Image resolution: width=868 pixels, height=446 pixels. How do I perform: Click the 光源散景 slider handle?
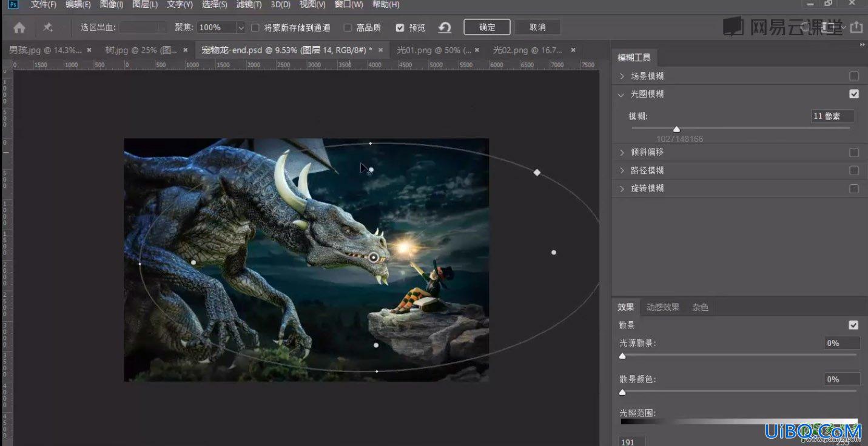[x=622, y=356]
